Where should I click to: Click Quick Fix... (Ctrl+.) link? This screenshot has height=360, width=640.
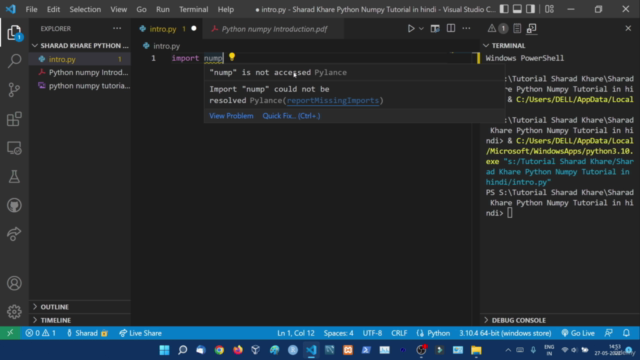(291, 116)
